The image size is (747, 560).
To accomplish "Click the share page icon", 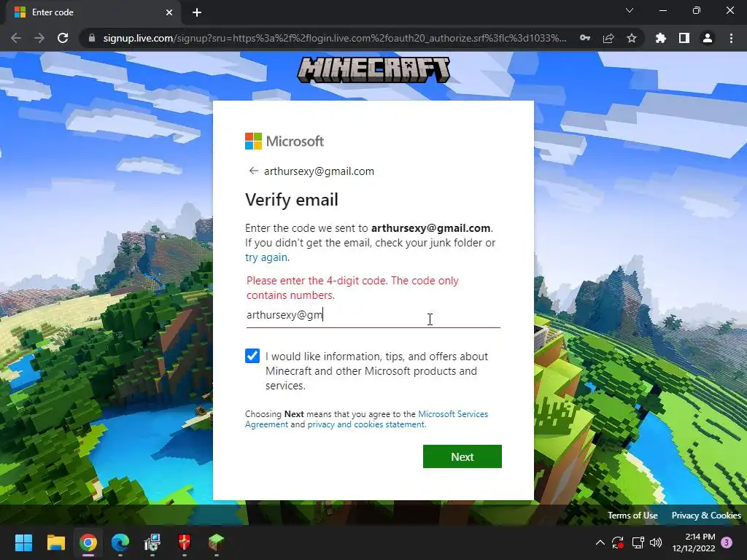I will [608, 38].
